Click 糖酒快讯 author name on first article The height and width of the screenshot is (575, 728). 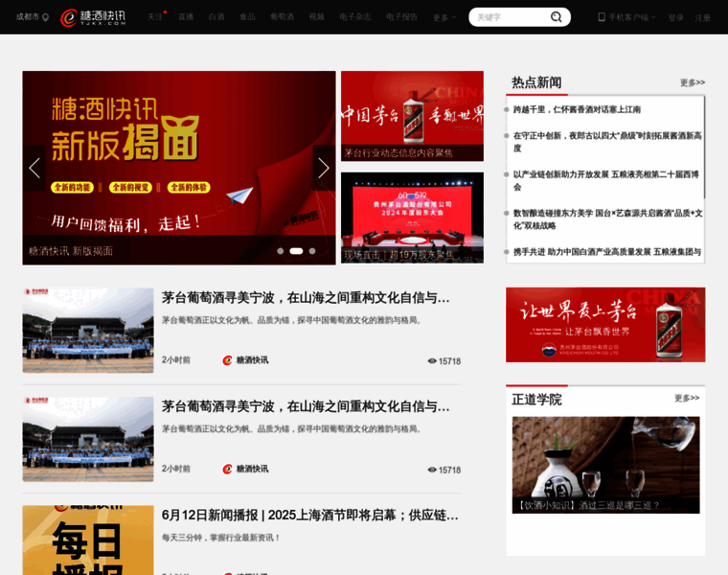click(x=252, y=360)
